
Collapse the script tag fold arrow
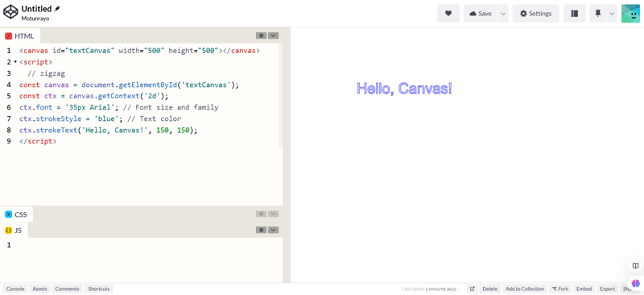15,62
